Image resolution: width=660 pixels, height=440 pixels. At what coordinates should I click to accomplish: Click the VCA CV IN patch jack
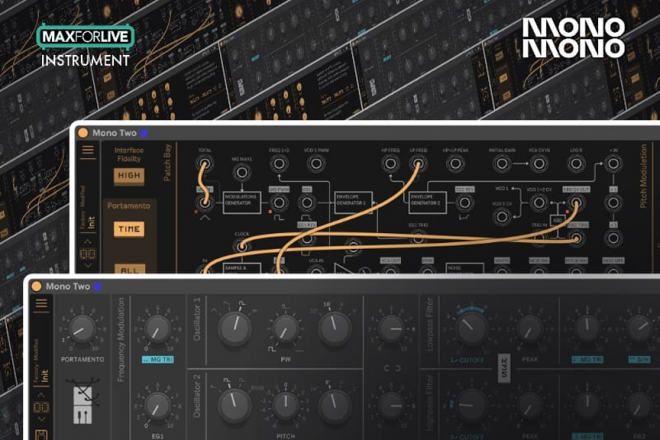(539, 164)
